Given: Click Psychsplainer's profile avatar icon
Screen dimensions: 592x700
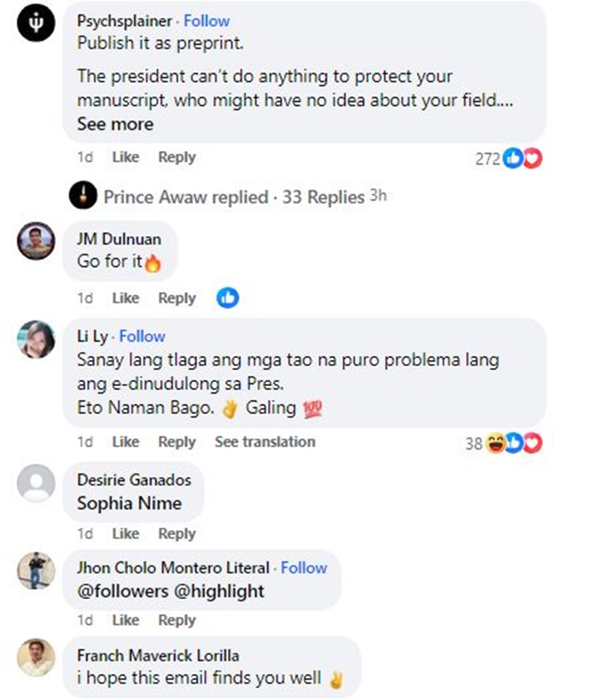Looking at the screenshot, I should [x=36, y=27].
